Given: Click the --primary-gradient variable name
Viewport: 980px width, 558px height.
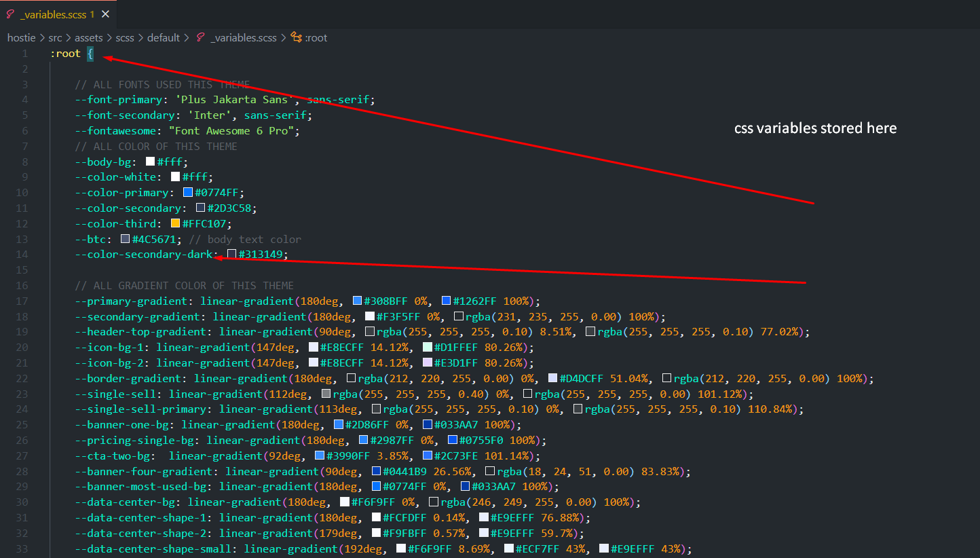Looking at the screenshot, I should coord(131,301).
